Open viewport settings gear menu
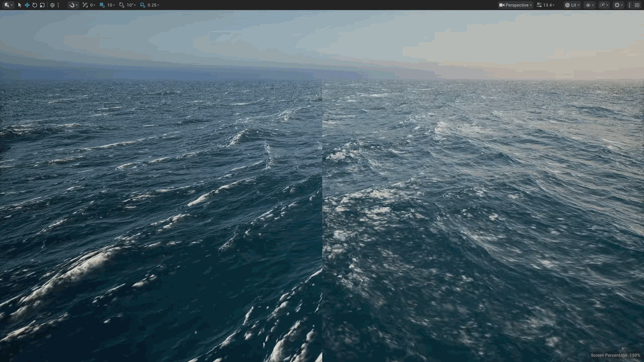This screenshot has height=362, width=644. tap(619, 5)
